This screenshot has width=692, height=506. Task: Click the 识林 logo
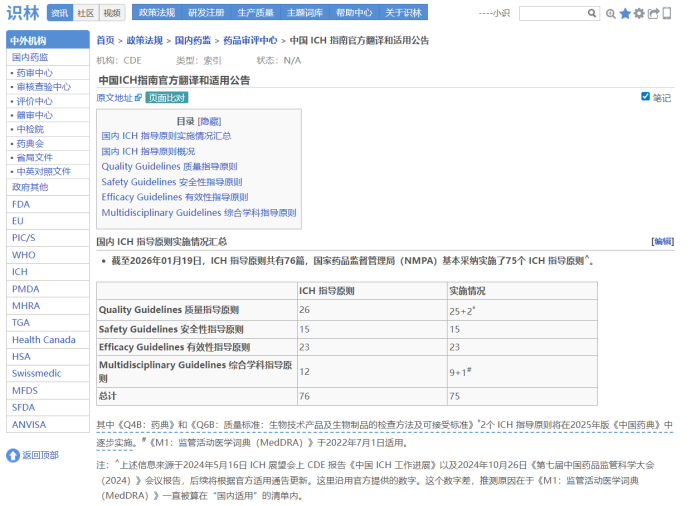[x=22, y=13]
